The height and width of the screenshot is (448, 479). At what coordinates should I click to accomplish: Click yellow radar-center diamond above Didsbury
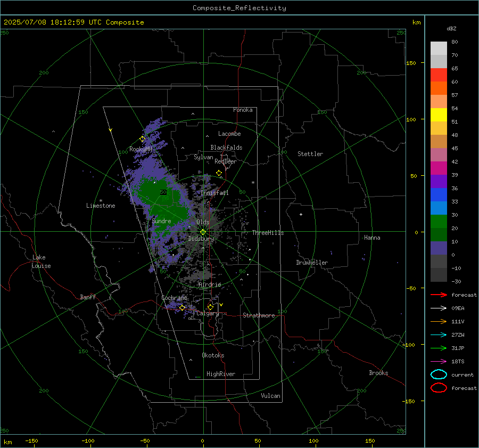(x=203, y=232)
